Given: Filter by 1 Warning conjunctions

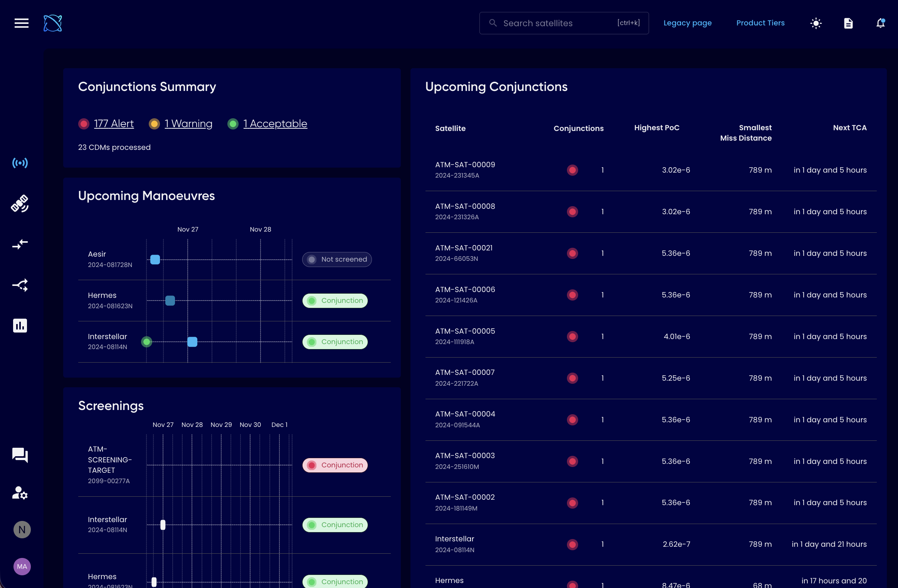Looking at the screenshot, I should (188, 124).
